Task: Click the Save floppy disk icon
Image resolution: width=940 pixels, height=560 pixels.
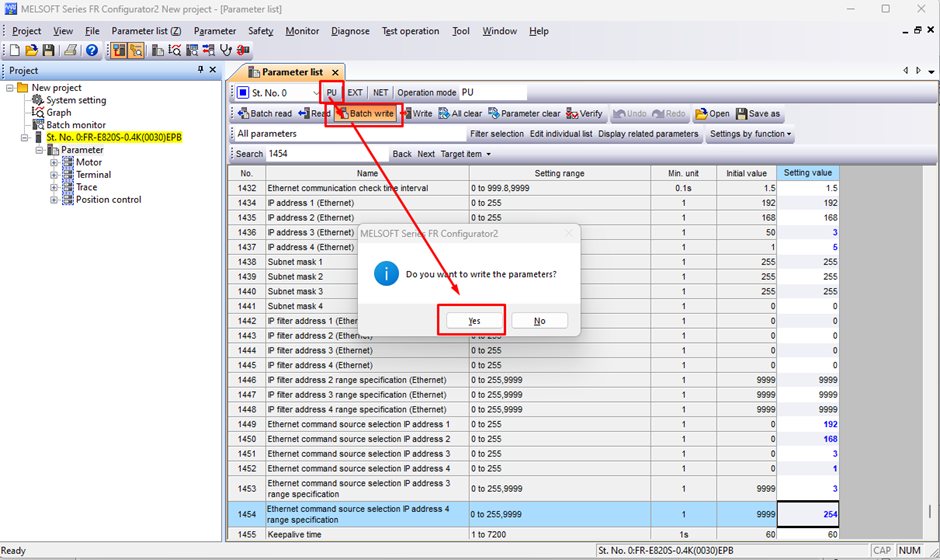Action: click(x=48, y=50)
